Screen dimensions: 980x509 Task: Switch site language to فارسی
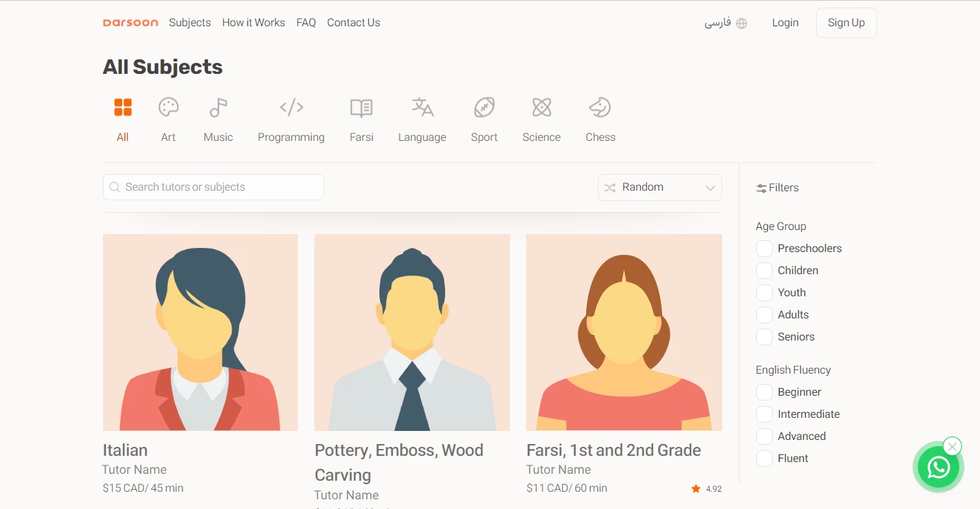pyautogui.click(x=718, y=23)
